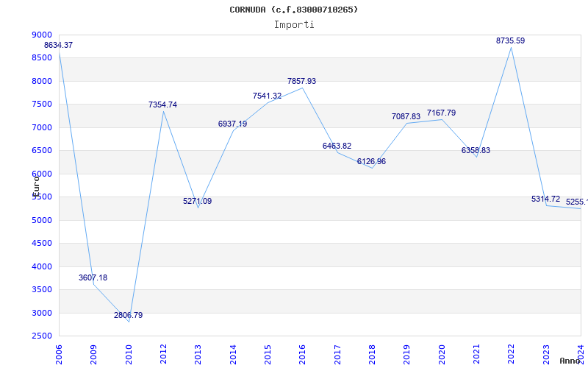Click the data label 2806.79
This screenshot has width=588, height=368.
(128, 316)
